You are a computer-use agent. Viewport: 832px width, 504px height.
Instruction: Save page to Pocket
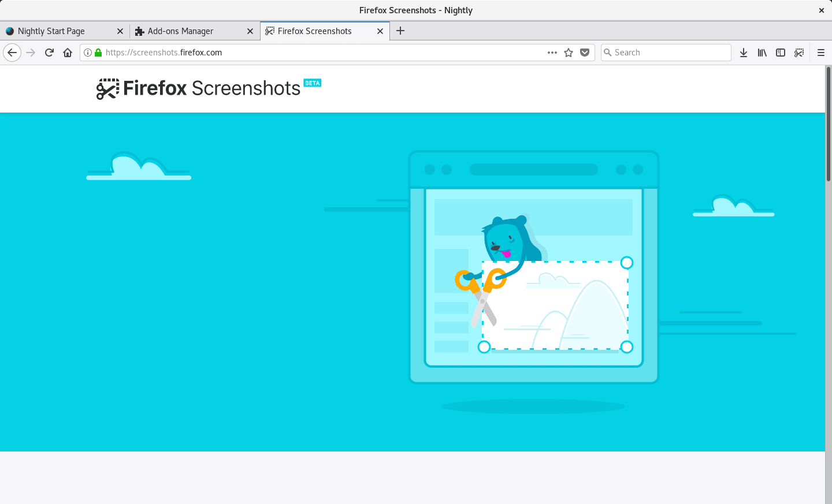585,53
